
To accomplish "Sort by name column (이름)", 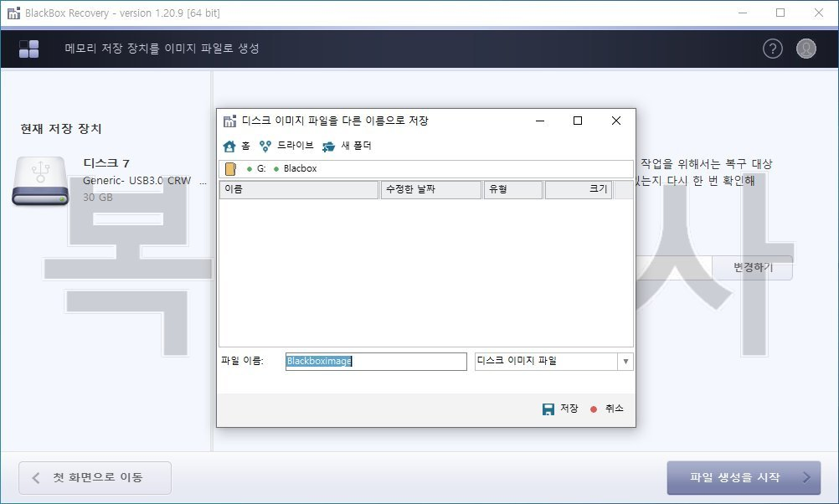I will [299, 189].
